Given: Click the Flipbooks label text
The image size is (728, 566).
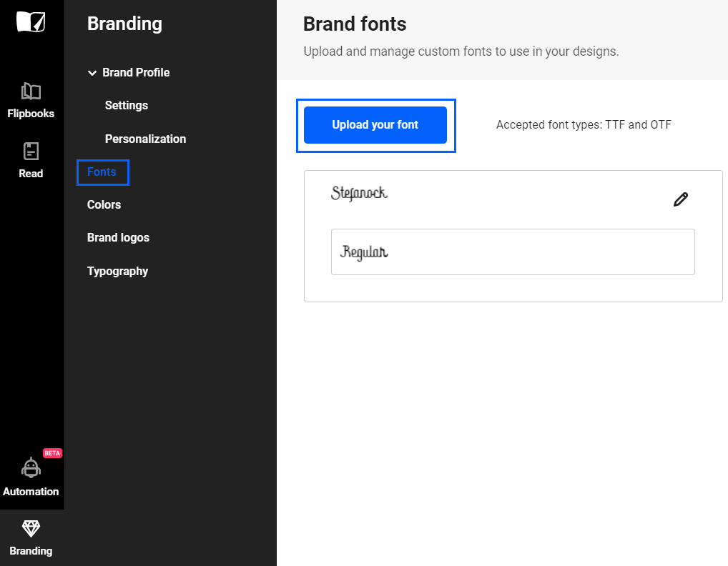Looking at the screenshot, I should coord(31,114).
